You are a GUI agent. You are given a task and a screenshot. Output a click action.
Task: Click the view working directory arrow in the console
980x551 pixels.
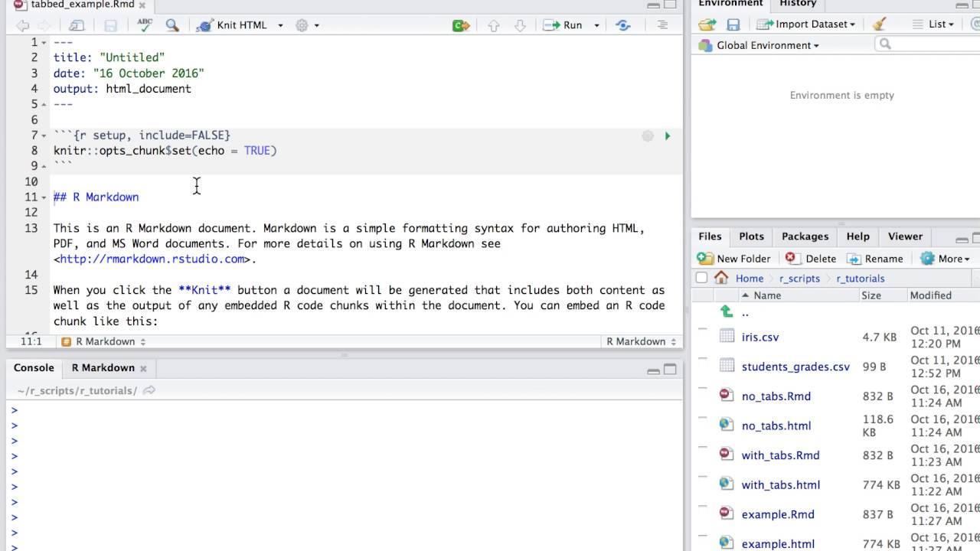(149, 391)
